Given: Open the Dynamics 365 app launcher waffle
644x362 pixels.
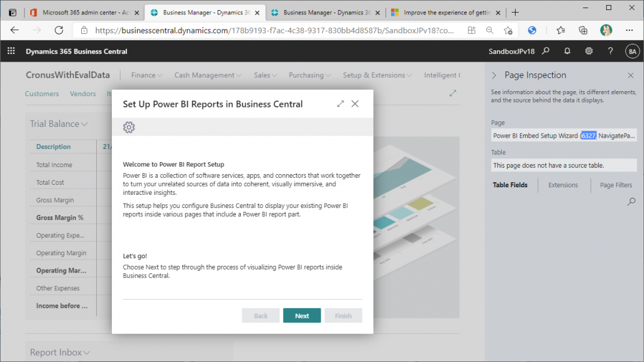Looking at the screenshot, I should point(11,51).
